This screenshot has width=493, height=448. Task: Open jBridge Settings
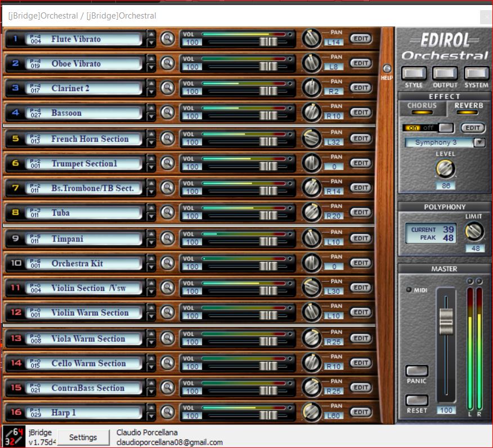pyautogui.click(x=83, y=437)
